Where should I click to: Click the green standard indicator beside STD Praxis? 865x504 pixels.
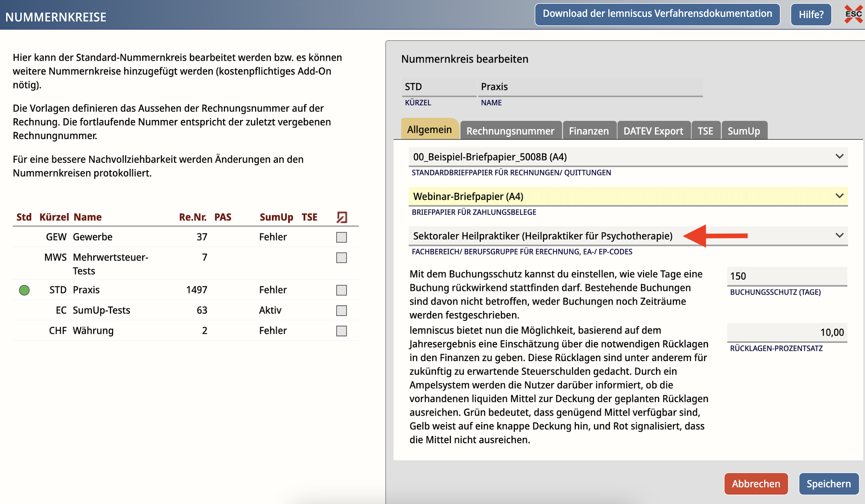pos(24,290)
